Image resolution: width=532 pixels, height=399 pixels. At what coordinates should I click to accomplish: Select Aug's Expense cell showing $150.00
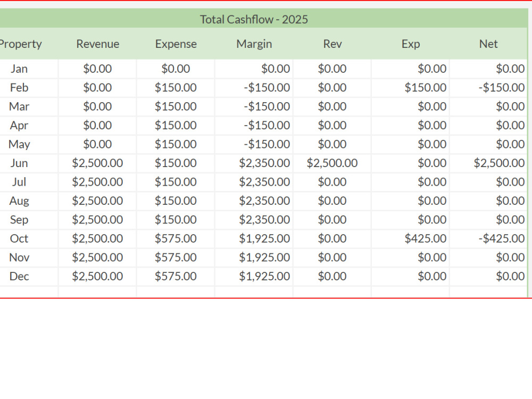point(176,201)
